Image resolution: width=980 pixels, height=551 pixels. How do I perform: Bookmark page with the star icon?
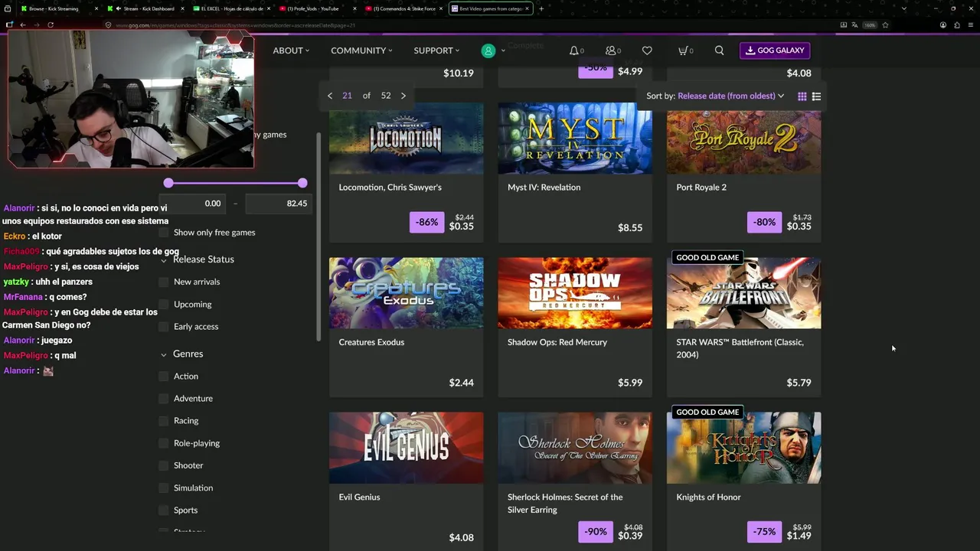click(x=885, y=24)
